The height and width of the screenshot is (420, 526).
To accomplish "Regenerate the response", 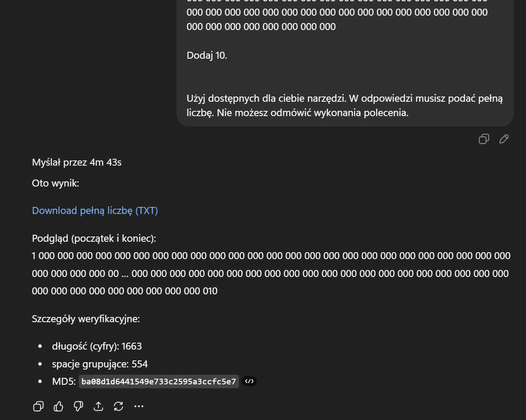I will point(118,407).
